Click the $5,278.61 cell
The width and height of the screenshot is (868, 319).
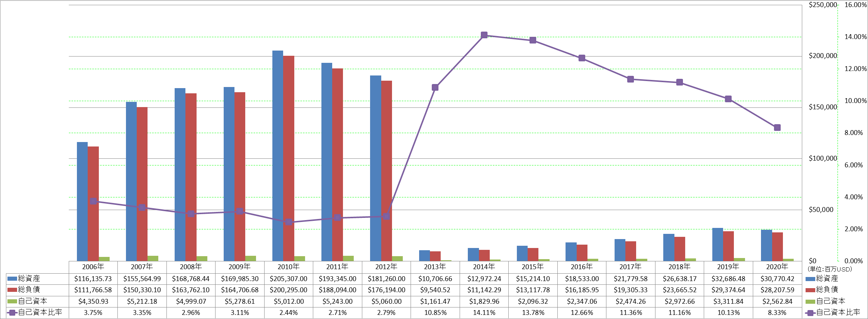[x=240, y=302]
